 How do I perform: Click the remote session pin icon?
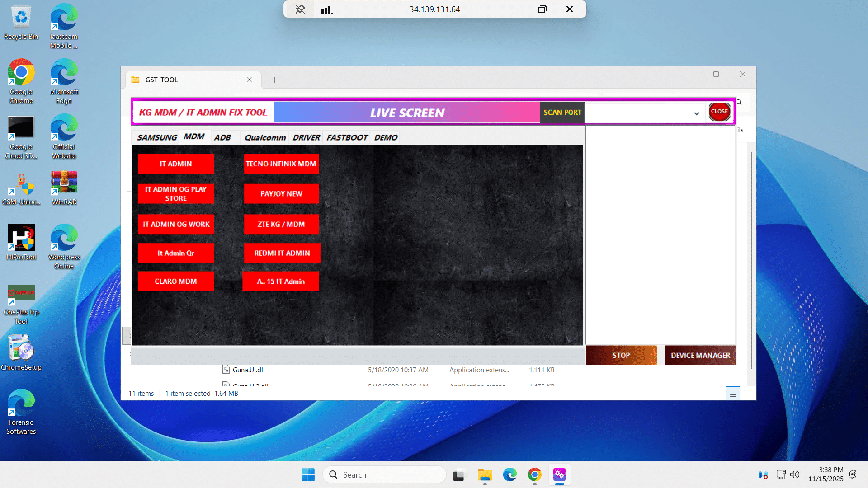300,9
